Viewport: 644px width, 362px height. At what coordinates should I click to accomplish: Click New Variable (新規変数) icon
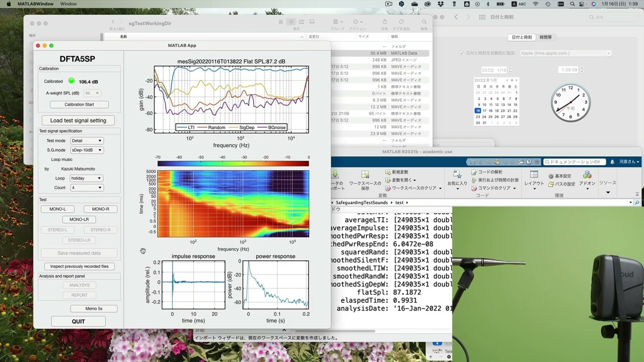[x=388, y=172]
